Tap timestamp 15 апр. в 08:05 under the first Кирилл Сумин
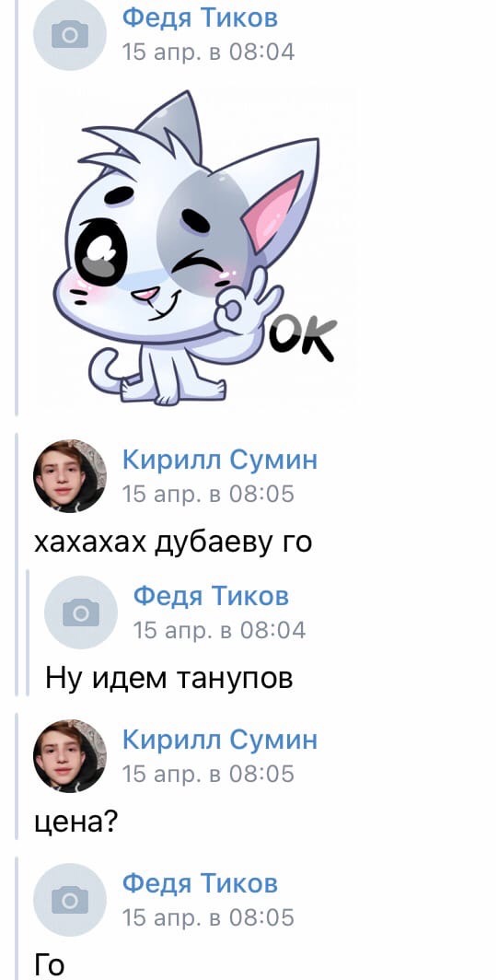The height and width of the screenshot is (980, 498). coord(208,495)
